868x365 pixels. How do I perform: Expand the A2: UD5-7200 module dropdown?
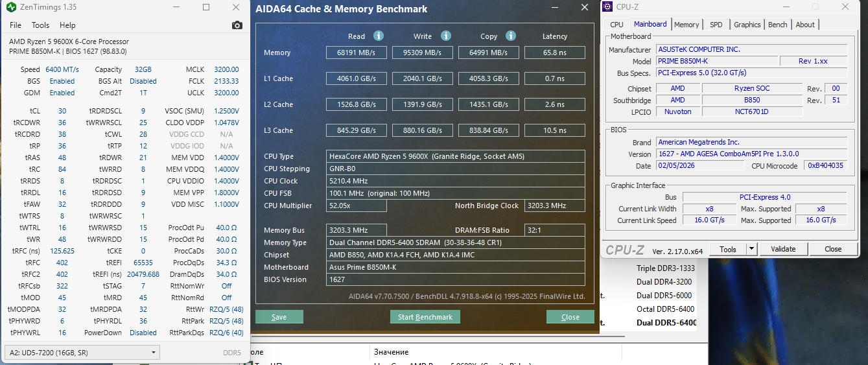tap(81, 352)
